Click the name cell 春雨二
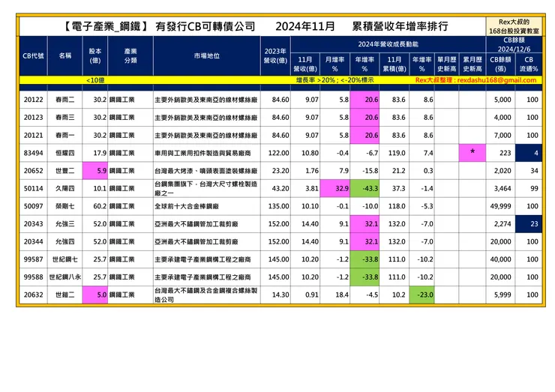This screenshot has width=555, height=392. tap(64, 100)
